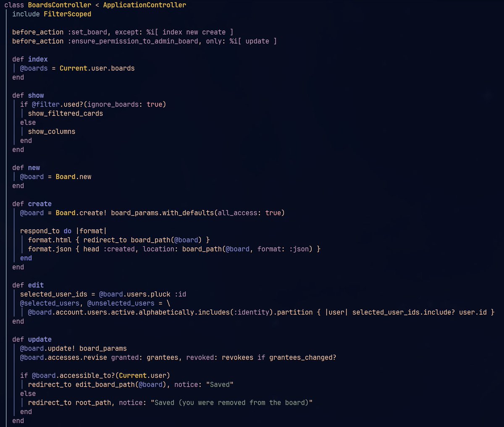Click the format.json line
The image size is (504, 427).
click(x=174, y=249)
